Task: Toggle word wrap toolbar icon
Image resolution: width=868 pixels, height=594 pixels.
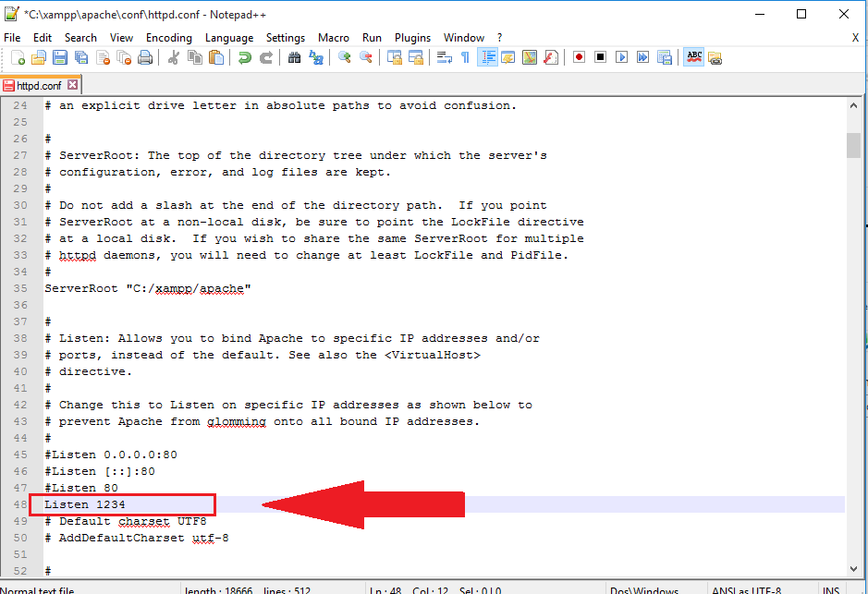Action: pos(444,57)
